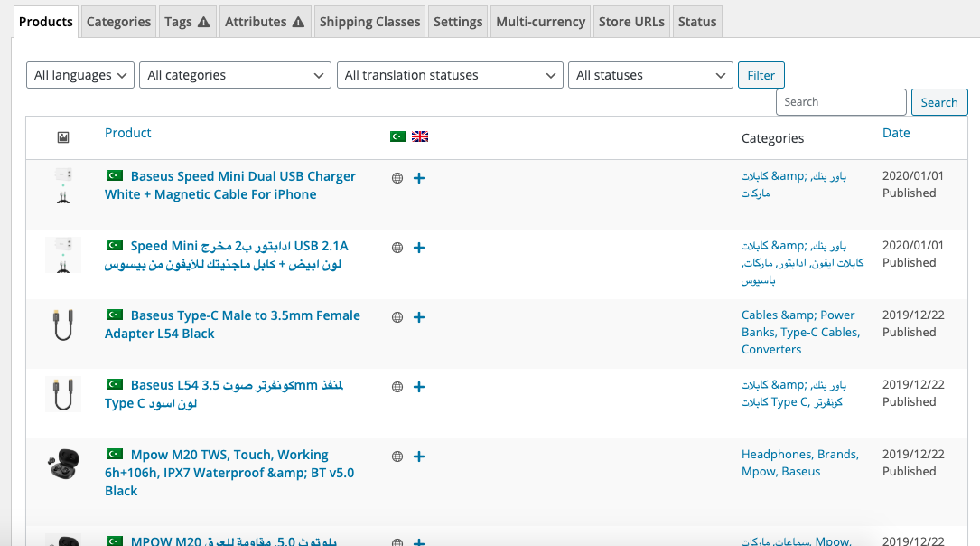Open the Shipping Classes tab
The height and width of the screenshot is (546, 980).
click(369, 22)
